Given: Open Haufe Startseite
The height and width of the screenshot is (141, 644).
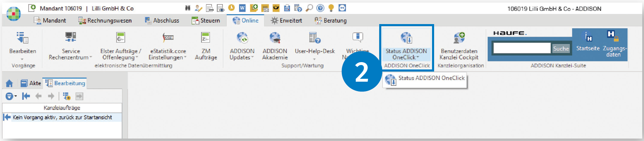Looking at the screenshot, I should click(588, 42).
